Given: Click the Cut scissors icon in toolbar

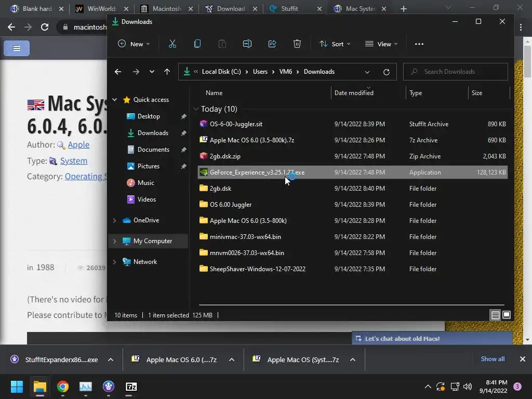Looking at the screenshot, I should tap(172, 44).
